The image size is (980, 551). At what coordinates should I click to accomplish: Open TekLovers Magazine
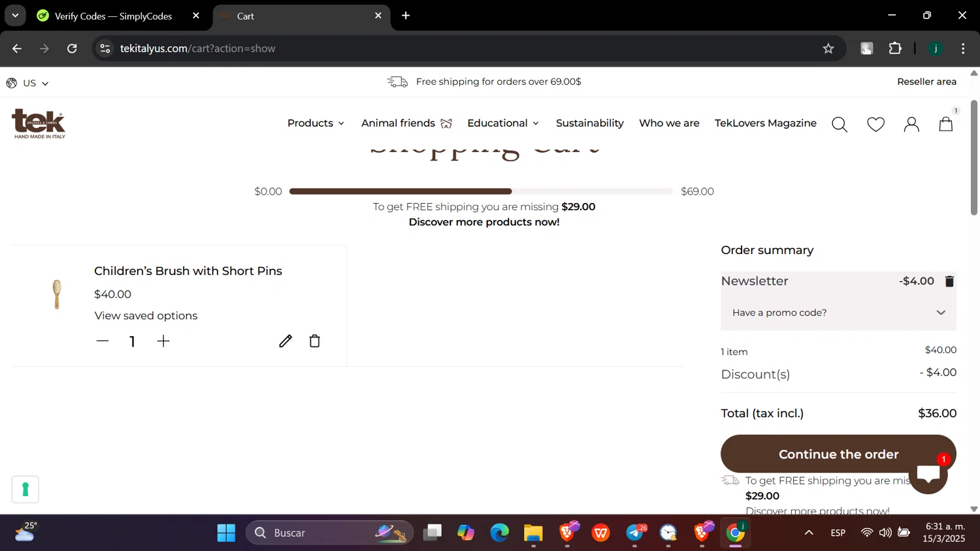[x=766, y=123]
